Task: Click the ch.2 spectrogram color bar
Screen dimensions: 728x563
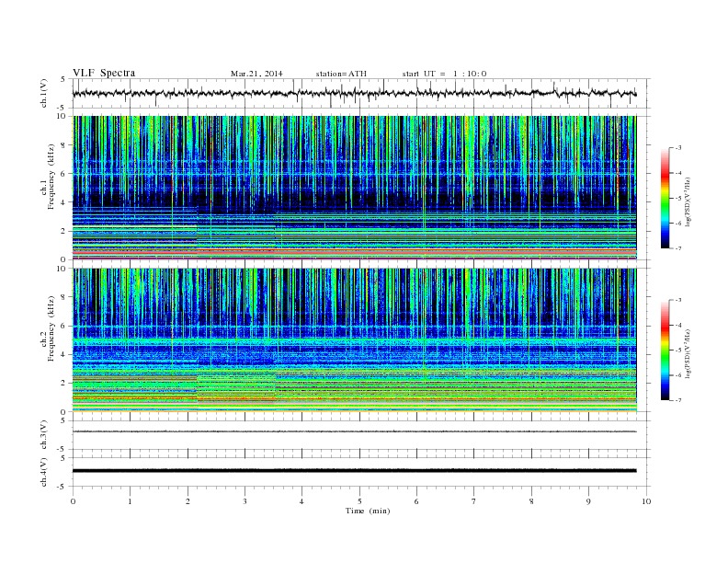Action: tap(665, 350)
